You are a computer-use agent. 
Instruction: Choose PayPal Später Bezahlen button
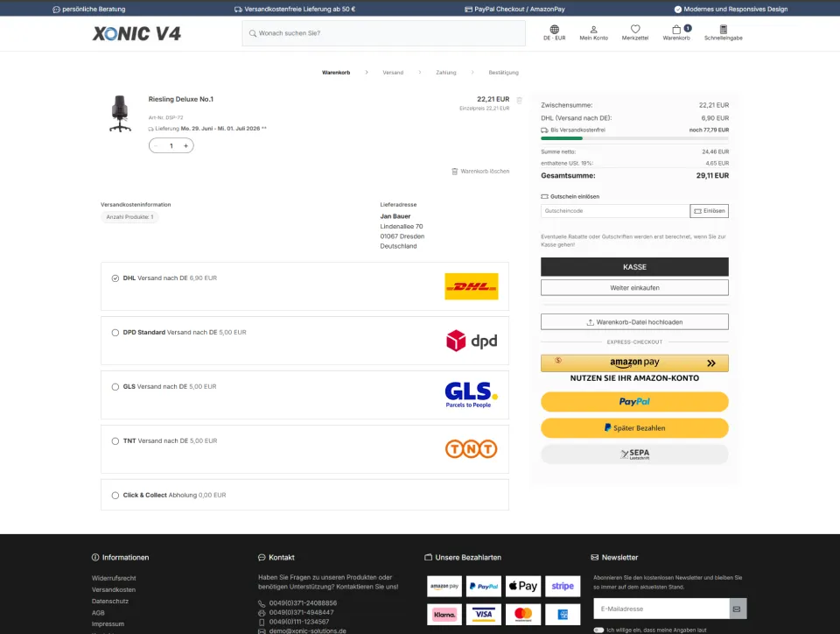635,428
